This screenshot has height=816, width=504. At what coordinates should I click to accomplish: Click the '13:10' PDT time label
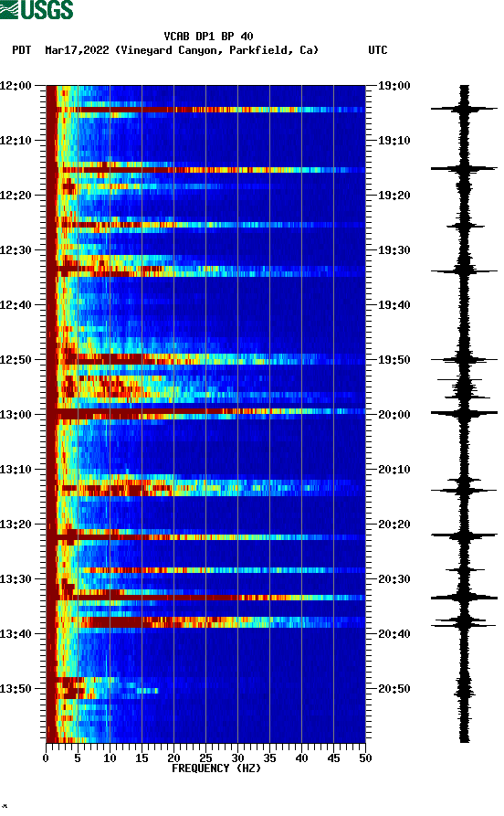[x=16, y=470]
